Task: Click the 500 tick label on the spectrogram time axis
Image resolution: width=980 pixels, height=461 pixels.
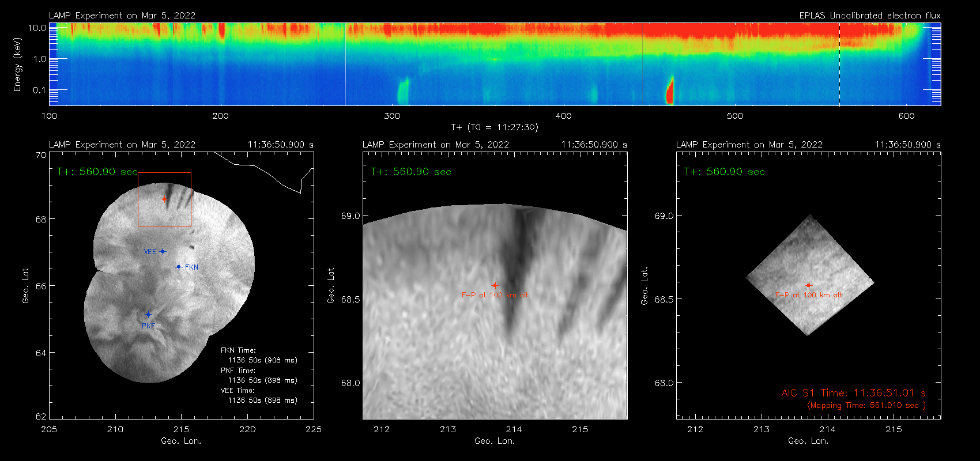Action: [735, 116]
